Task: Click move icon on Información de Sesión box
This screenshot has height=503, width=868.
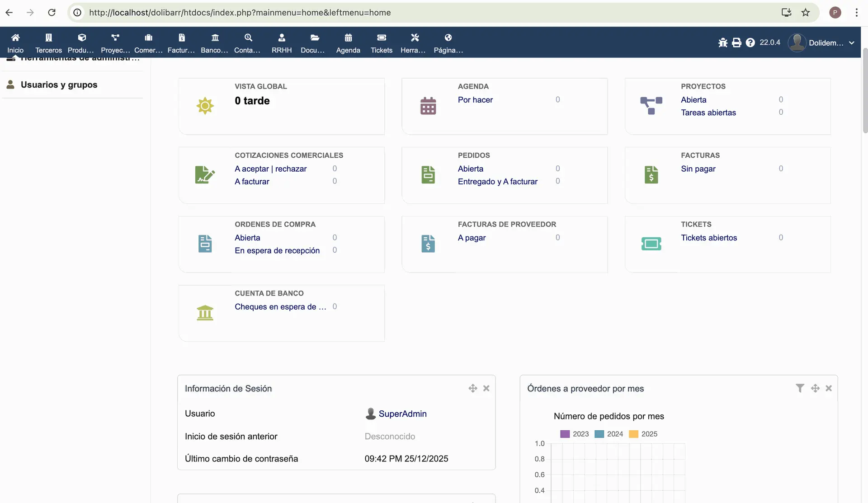Action: coord(473,388)
